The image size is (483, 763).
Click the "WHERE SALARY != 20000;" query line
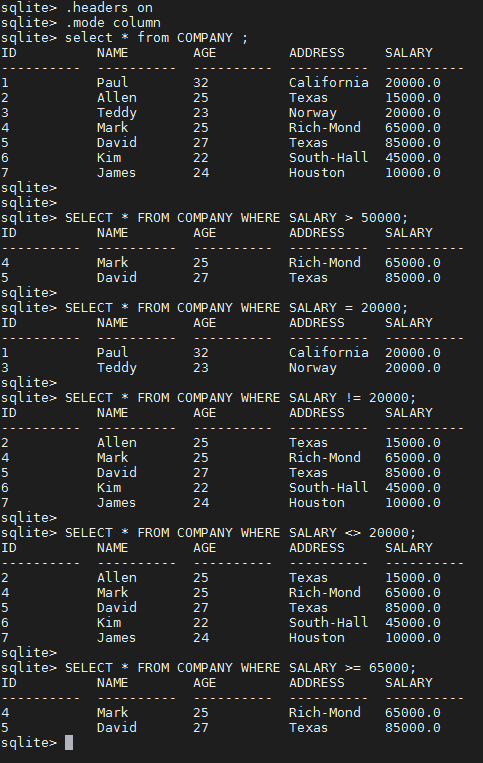pyautogui.click(x=240, y=398)
